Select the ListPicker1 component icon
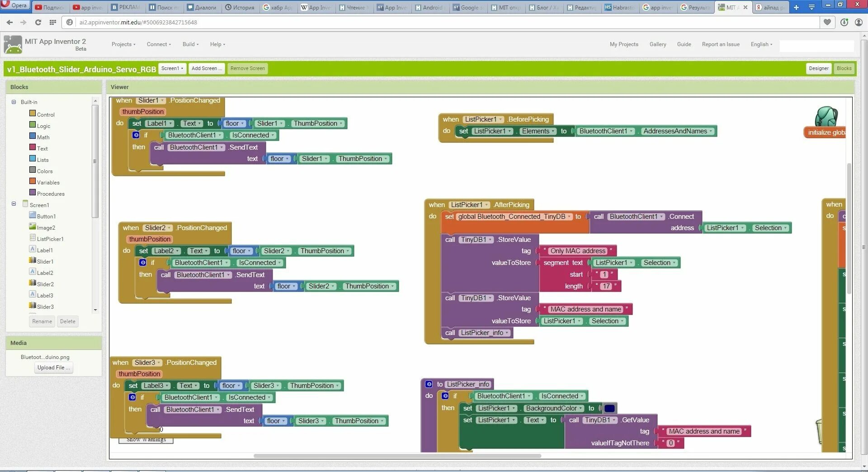The image size is (868, 472). point(33,238)
